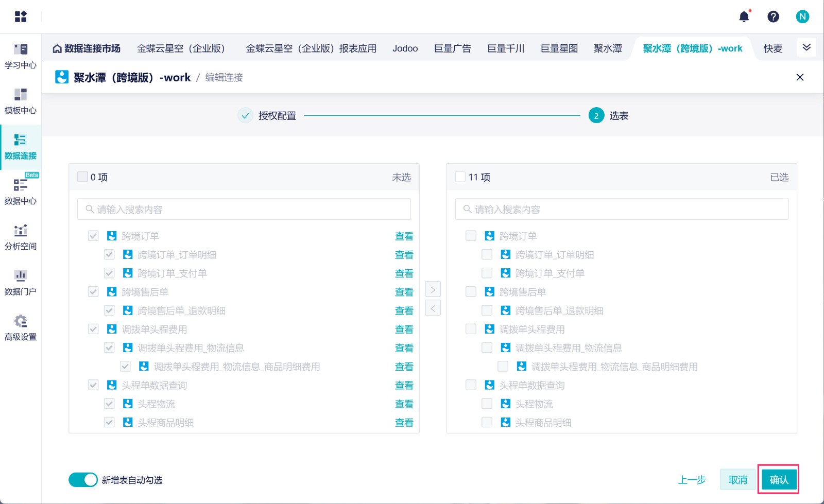Viewport: 824px width, 504px height.
Task: Focus the 已选 search input
Action: (x=622, y=209)
